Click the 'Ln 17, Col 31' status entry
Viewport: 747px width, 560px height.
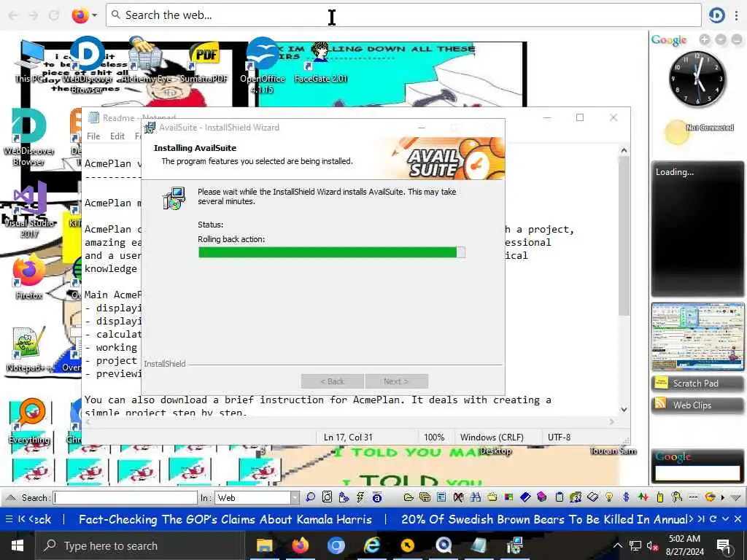point(348,437)
